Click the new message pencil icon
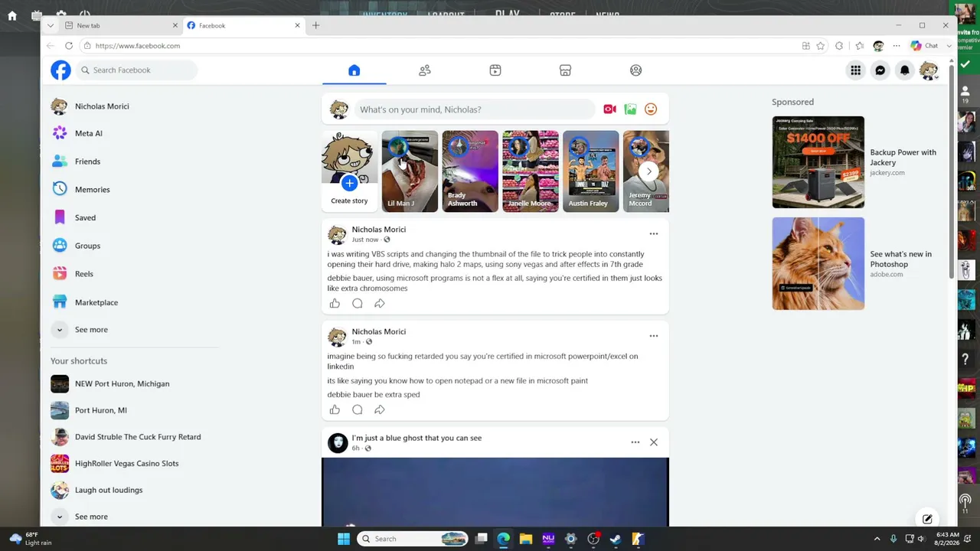The height and width of the screenshot is (551, 980). (x=927, y=519)
